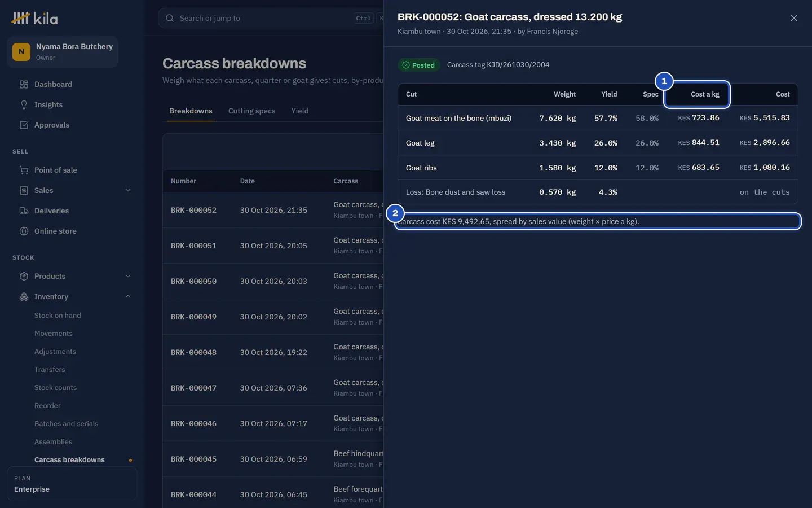Collapse the Inventory submenu chevron
The width and height of the screenshot is (812, 508).
pos(128,296)
